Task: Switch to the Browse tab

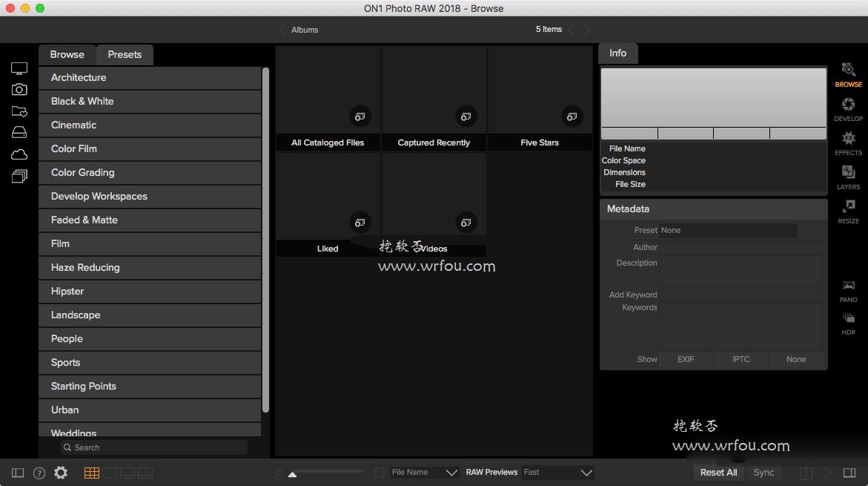Action: (x=67, y=54)
